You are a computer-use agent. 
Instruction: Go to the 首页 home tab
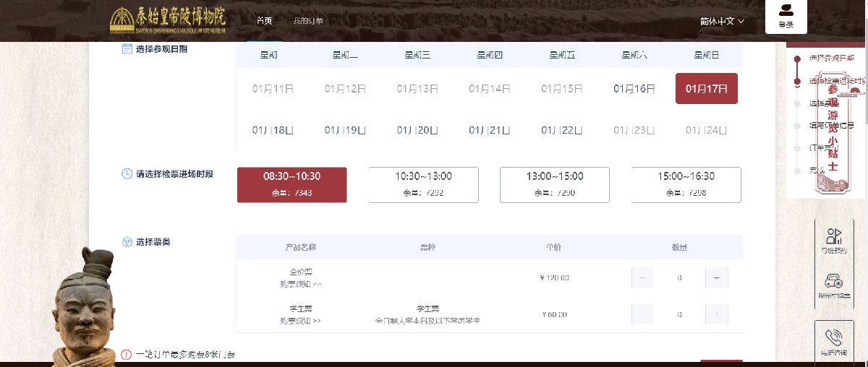click(x=265, y=21)
